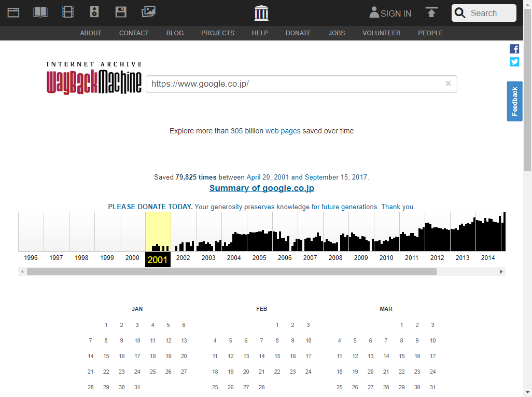This screenshot has height=397, width=532.
Task: Open the Texts collection icon
Action: click(40, 11)
